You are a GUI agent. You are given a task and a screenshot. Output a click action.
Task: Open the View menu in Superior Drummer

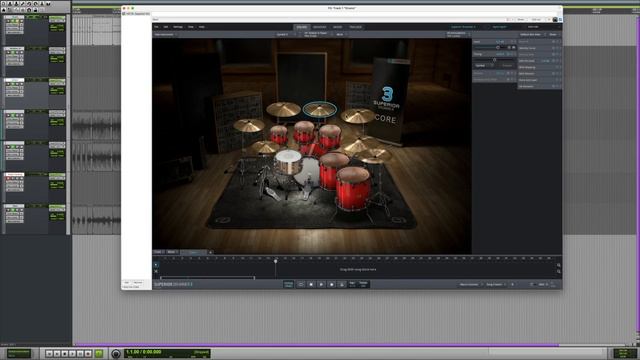click(191, 27)
